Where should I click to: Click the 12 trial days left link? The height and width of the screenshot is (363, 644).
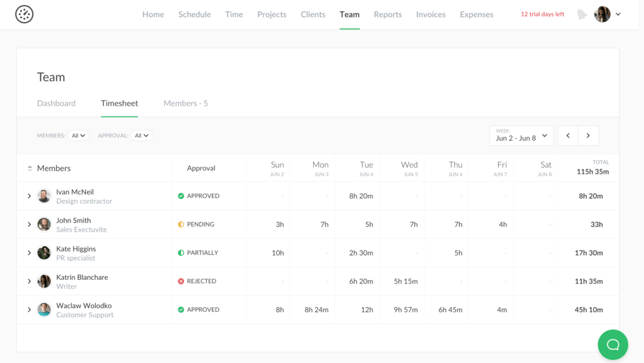[543, 14]
